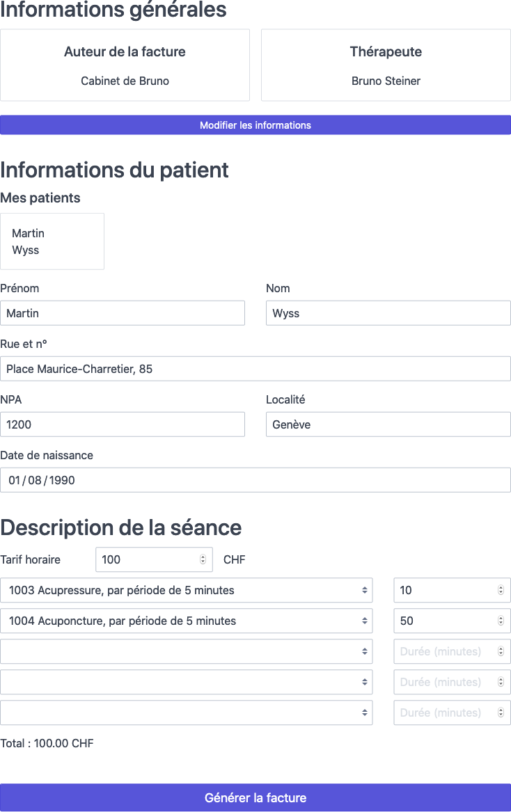The width and height of the screenshot is (511, 812).
Task: Open the 1003 Acupressure treatment dropdown
Action: coord(187,590)
